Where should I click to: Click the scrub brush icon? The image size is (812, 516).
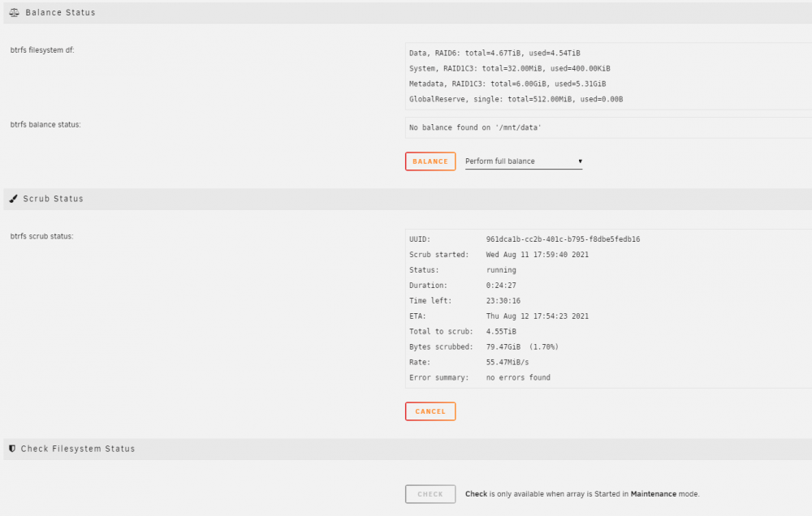[14, 199]
